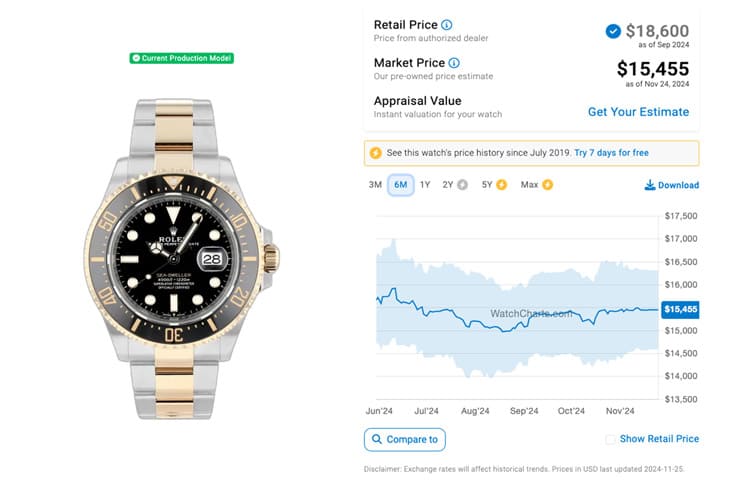Screen dimensions: 730x482
Task: Click the download arrow icon
Action: [x=649, y=185]
